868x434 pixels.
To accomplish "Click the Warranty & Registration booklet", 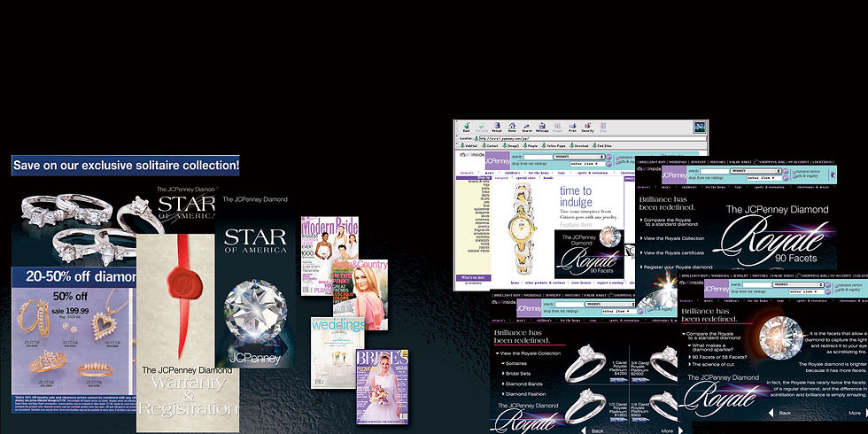I will pyautogui.click(x=188, y=333).
